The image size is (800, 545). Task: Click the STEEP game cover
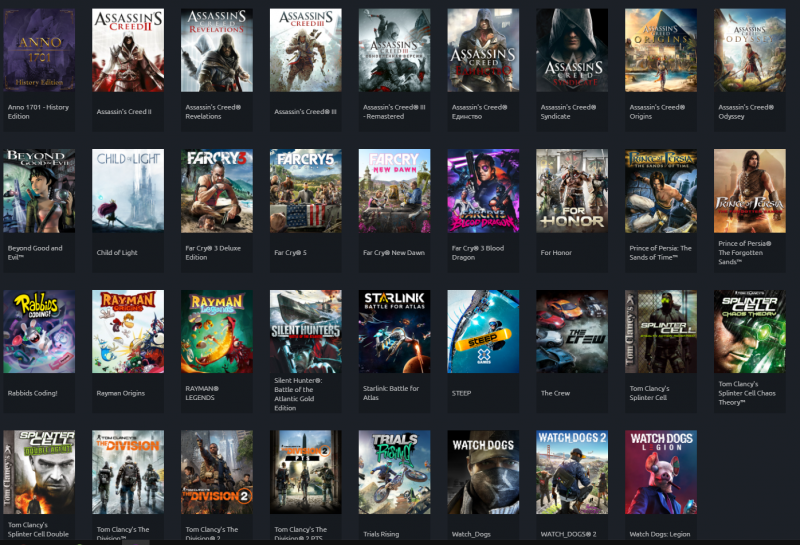[x=483, y=332]
